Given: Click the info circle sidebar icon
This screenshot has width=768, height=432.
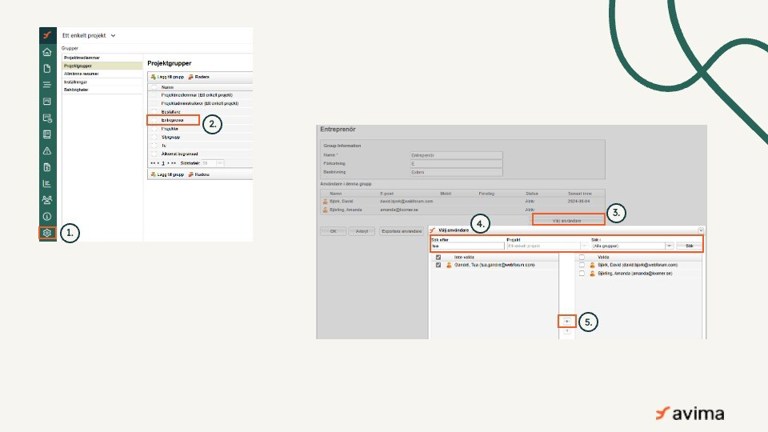Looking at the screenshot, I should 47,216.
